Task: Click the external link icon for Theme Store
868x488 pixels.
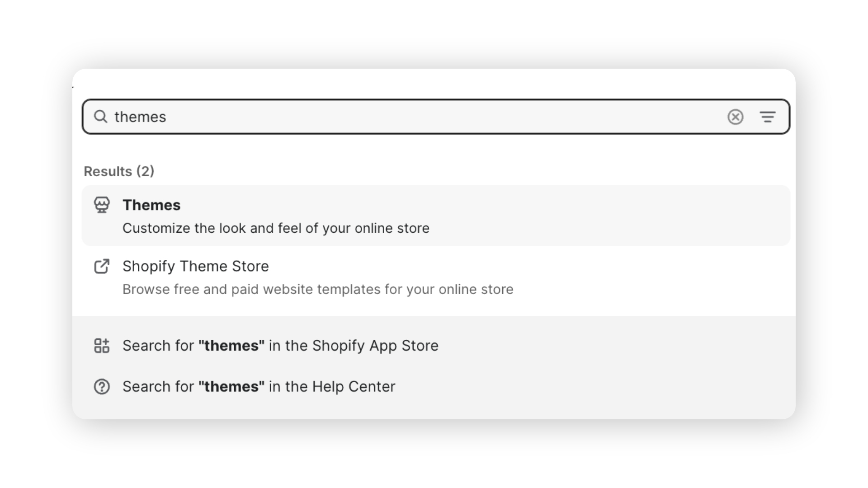Action: (x=102, y=266)
